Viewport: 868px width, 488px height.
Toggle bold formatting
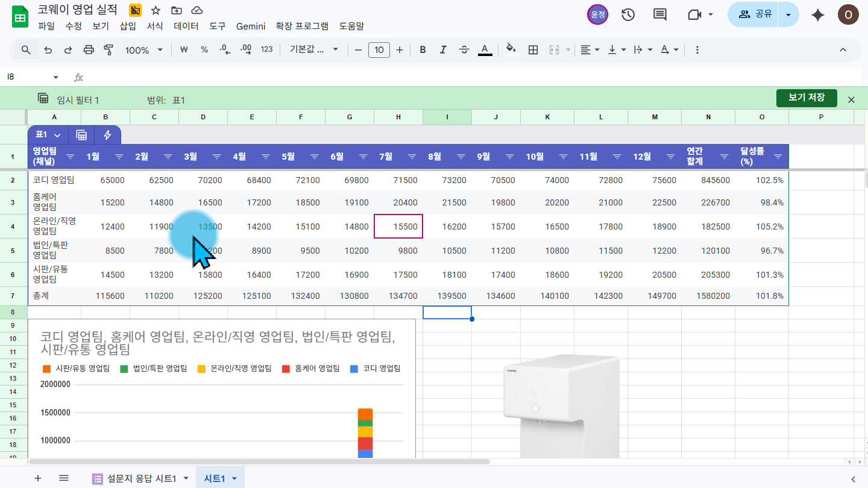[x=423, y=50]
